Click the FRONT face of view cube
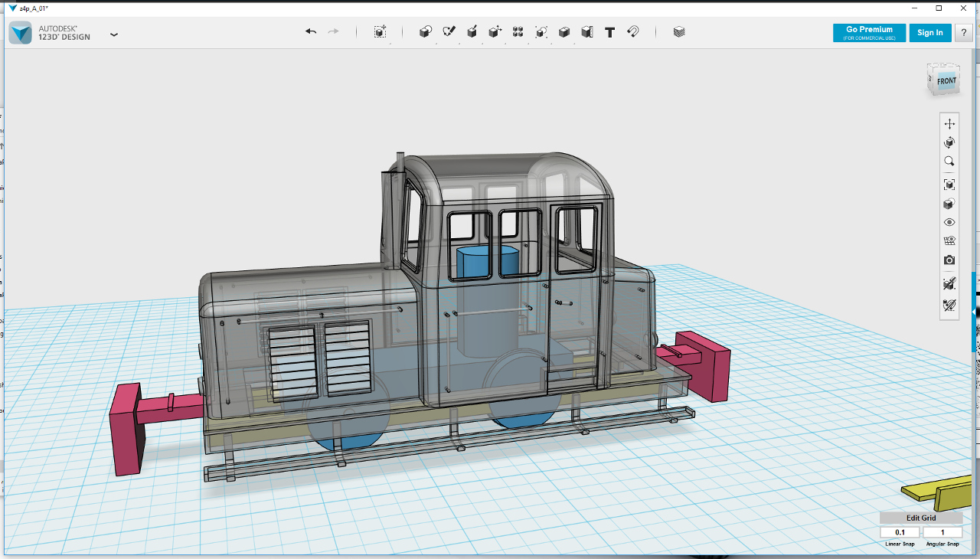980x559 pixels. (946, 81)
